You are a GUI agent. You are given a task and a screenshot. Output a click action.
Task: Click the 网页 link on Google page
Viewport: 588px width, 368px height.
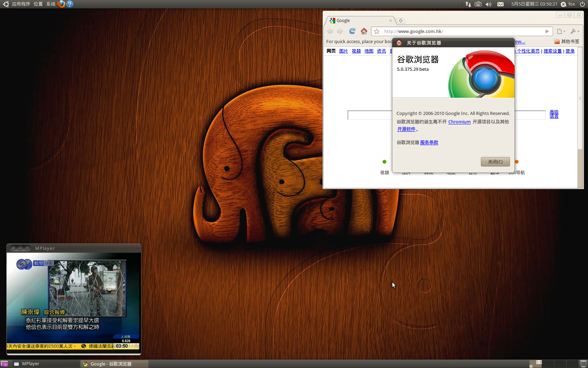tap(331, 51)
